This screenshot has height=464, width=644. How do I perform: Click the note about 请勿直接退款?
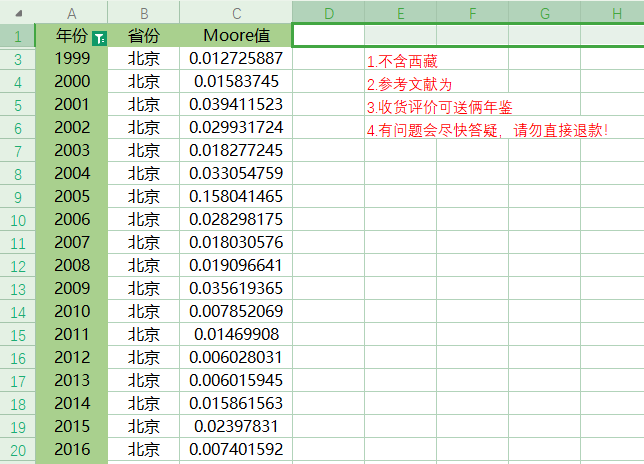pos(487,131)
